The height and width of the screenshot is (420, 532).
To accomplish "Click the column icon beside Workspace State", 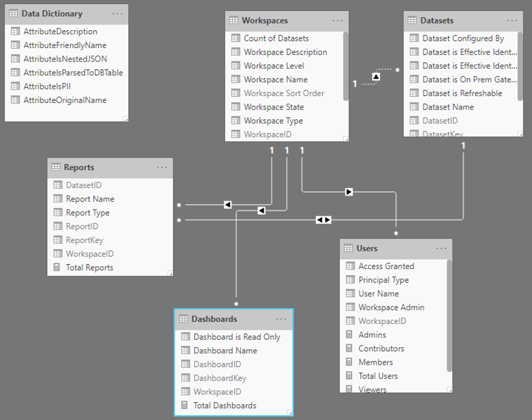I will point(236,107).
